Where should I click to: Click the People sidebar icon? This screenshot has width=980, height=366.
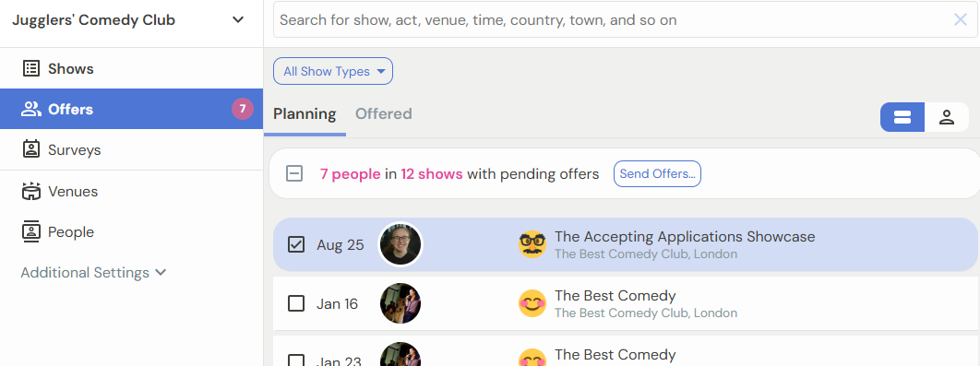[30, 231]
